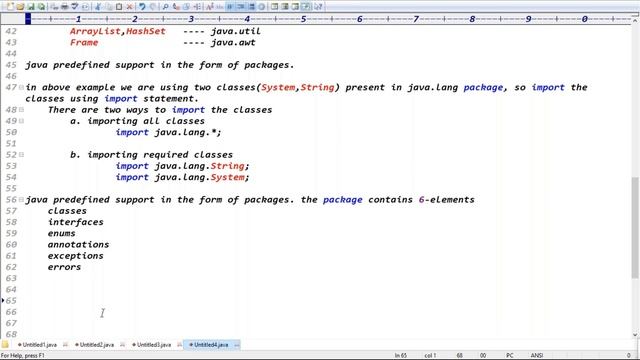Click the word 'enums' on line 59

[x=61, y=233]
